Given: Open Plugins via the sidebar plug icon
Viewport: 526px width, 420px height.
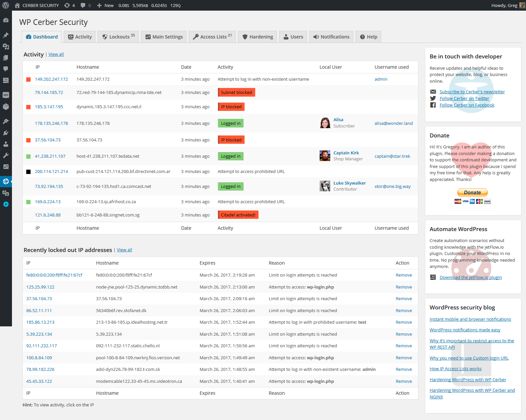Looking at the screenshot, I should 6,133.
